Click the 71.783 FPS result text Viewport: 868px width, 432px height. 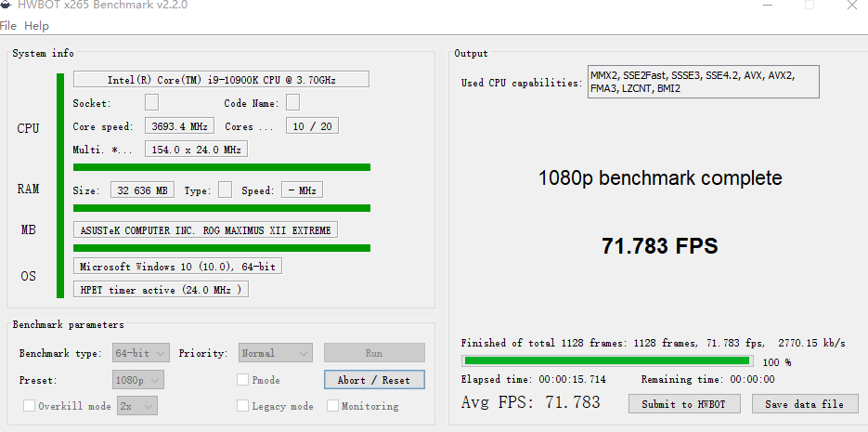pos(660,245)
